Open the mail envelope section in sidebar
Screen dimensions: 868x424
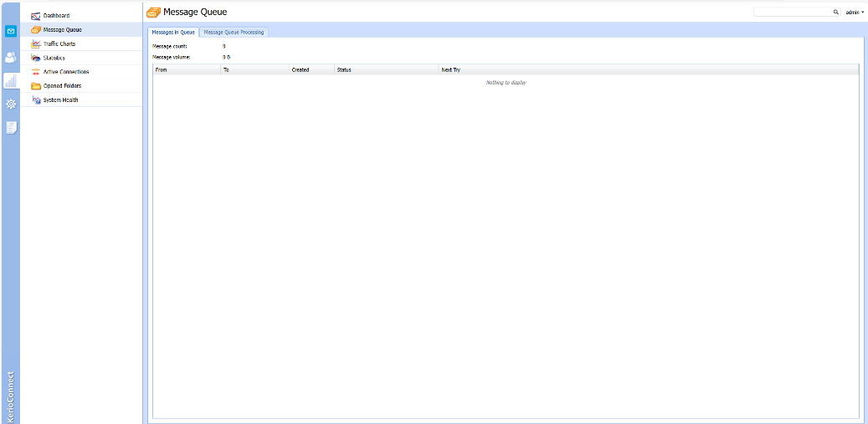10,32
